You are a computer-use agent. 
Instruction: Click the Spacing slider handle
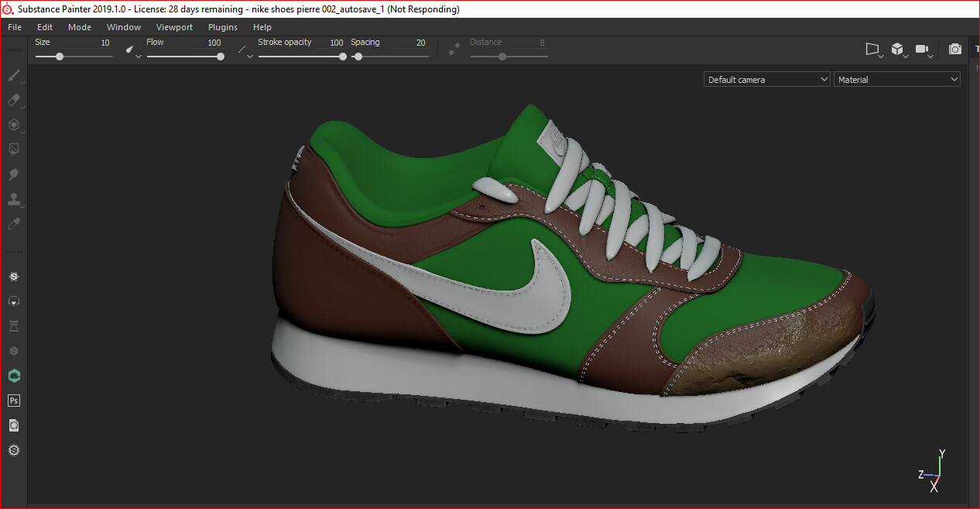click(358, 57)
